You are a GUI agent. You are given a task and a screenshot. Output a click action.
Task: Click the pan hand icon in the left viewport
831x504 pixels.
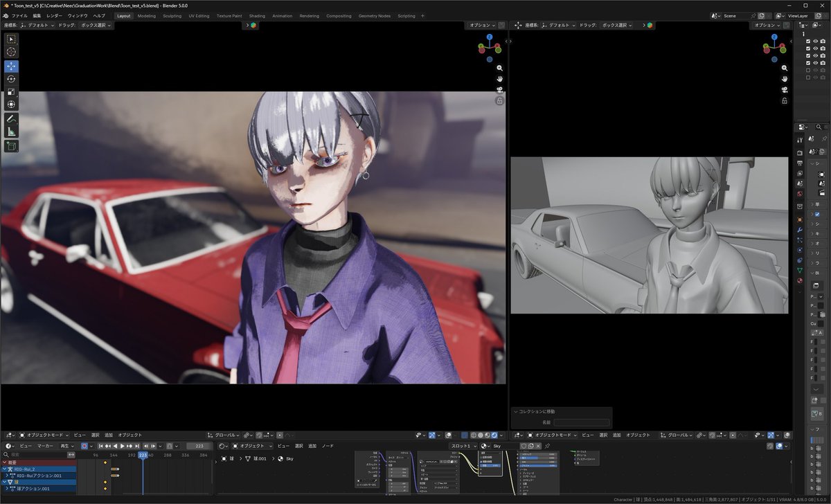coord(499,79)
